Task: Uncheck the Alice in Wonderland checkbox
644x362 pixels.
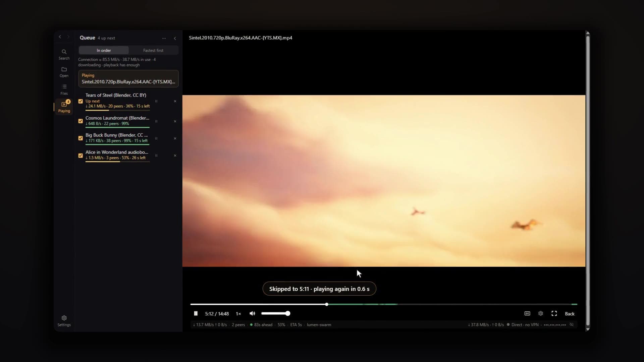Action: [80, 156]
